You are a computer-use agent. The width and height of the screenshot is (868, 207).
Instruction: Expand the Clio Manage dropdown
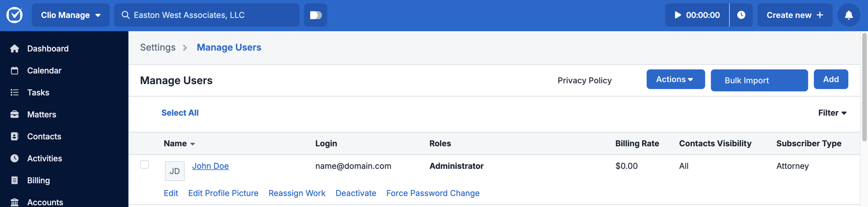[71, 15]
